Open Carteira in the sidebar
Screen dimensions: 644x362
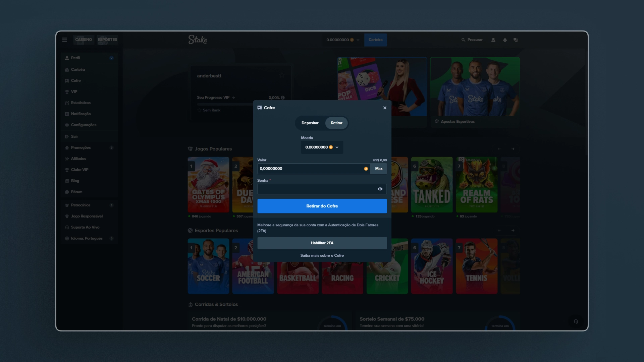[89, 70]
